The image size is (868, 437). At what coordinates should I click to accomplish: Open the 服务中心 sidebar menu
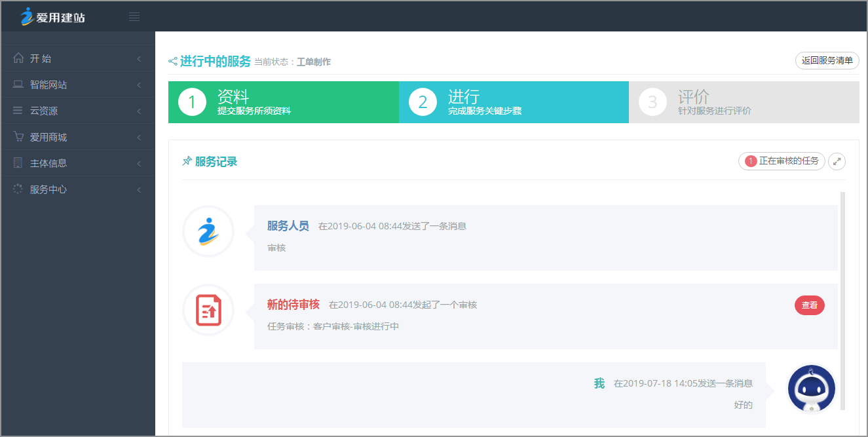click(78, 189)
